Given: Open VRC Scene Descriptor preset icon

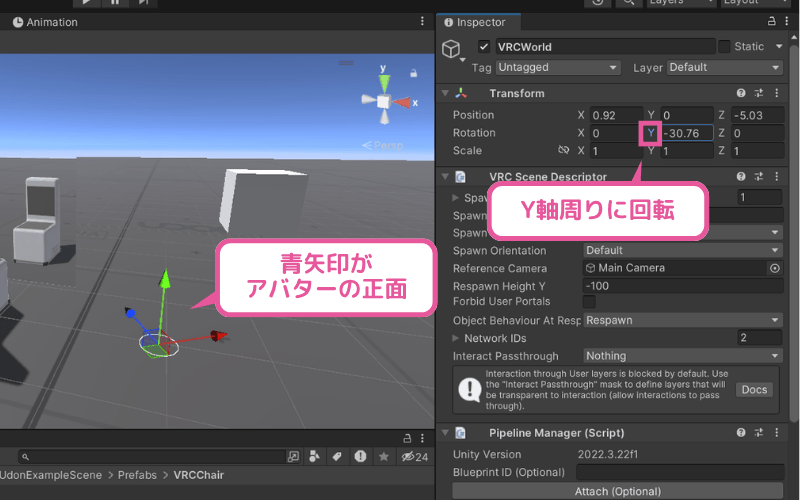Looking at the screenshot, I should [759, 177].
